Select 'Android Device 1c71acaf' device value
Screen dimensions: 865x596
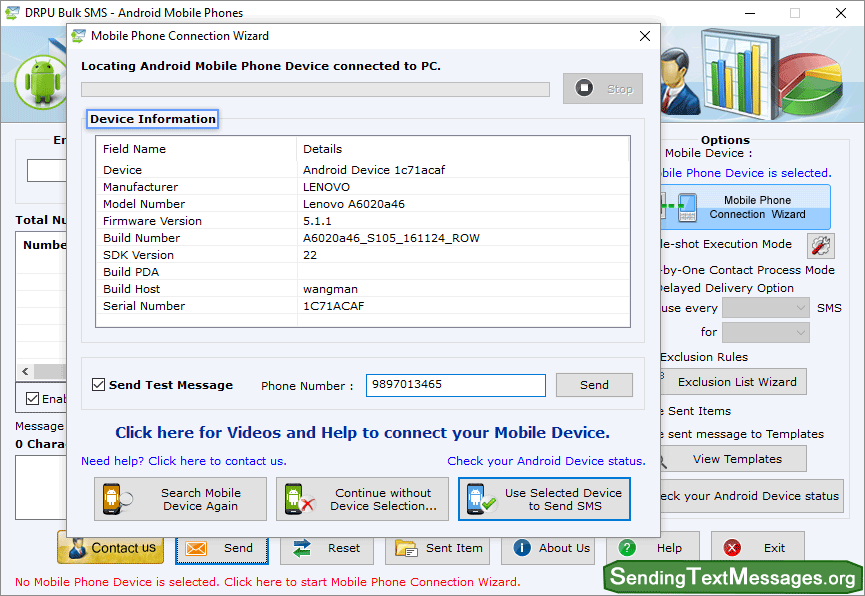click(374, 170)
